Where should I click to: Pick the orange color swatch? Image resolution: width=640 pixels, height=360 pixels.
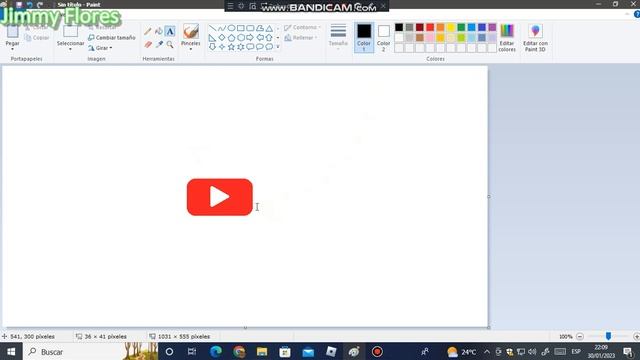(440, 27)
